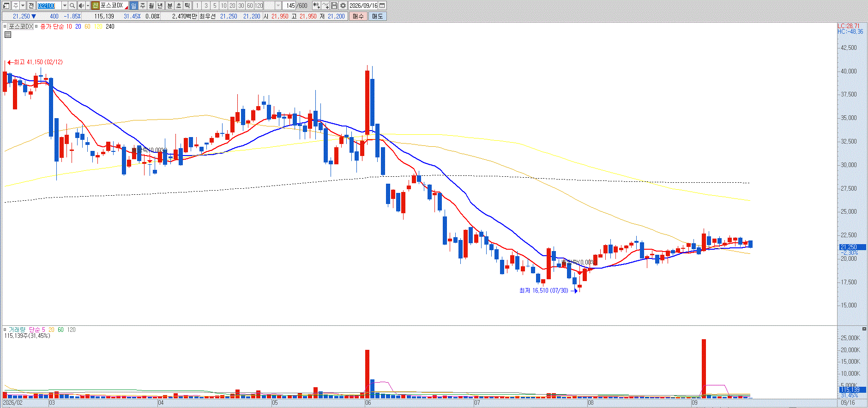Viewport: 868px width, 408px height.
Task: Click the 매도 sell button
Action: pos(378,16)
